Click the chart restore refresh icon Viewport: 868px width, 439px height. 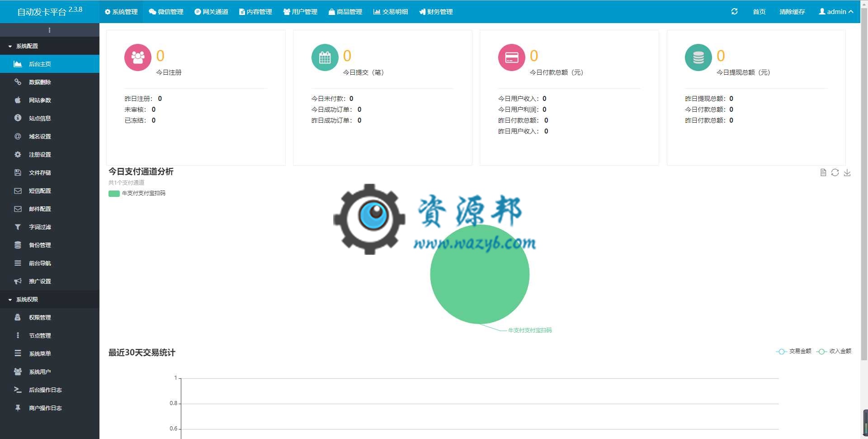pyautogui.click(x=835, y=172)
